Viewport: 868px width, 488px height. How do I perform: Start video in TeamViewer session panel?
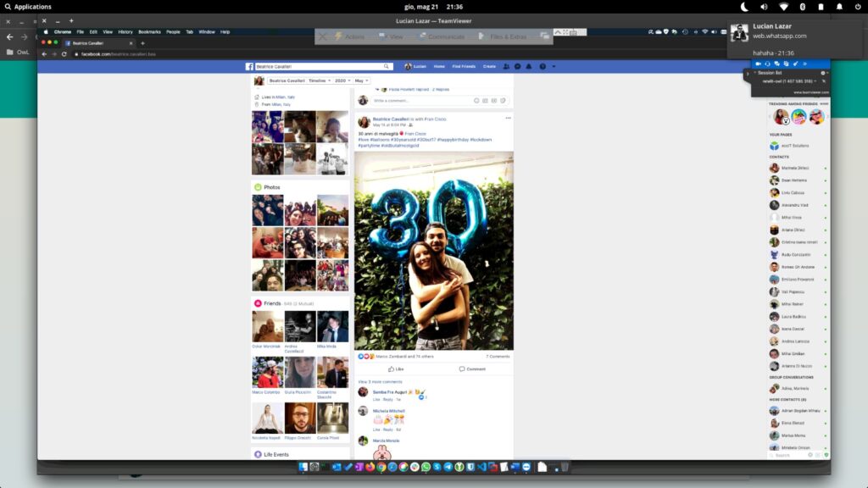[x=758, y=64]
